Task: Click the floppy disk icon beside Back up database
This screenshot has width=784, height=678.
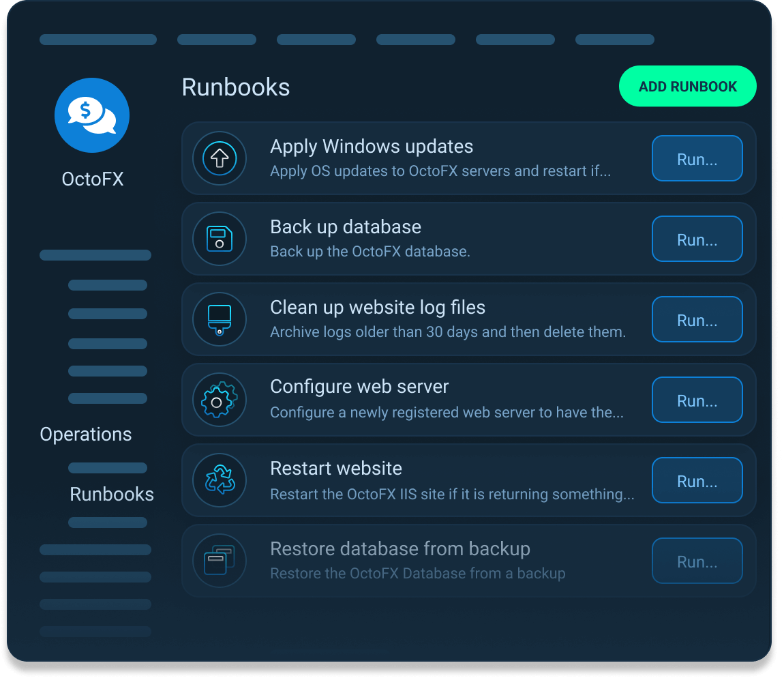Action: pyautogui.click(x=219, y=239)
